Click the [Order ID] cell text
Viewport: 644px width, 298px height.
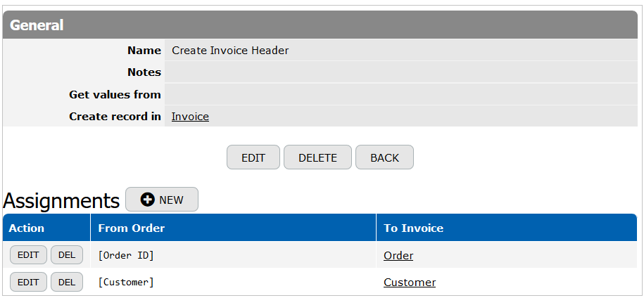pyautogui.click(x=126, y=255)
